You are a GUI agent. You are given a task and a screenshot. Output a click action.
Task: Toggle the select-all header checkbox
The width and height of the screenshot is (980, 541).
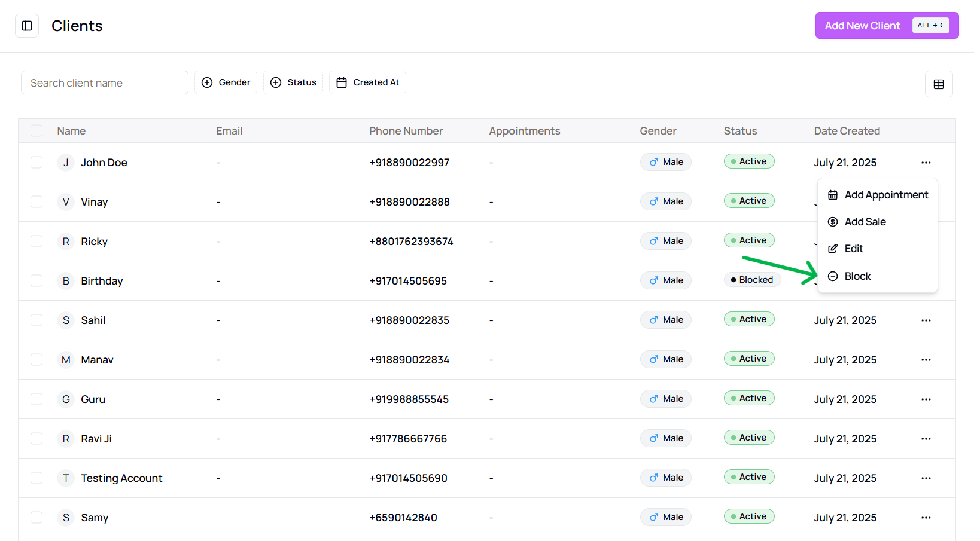pyautogui.click(x=36, y=131)
